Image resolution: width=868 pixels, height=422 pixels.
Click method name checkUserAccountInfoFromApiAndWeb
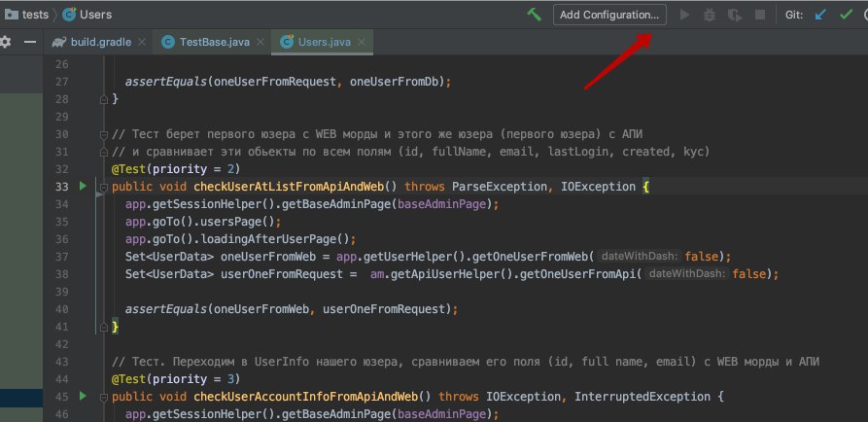click(305, 397)
